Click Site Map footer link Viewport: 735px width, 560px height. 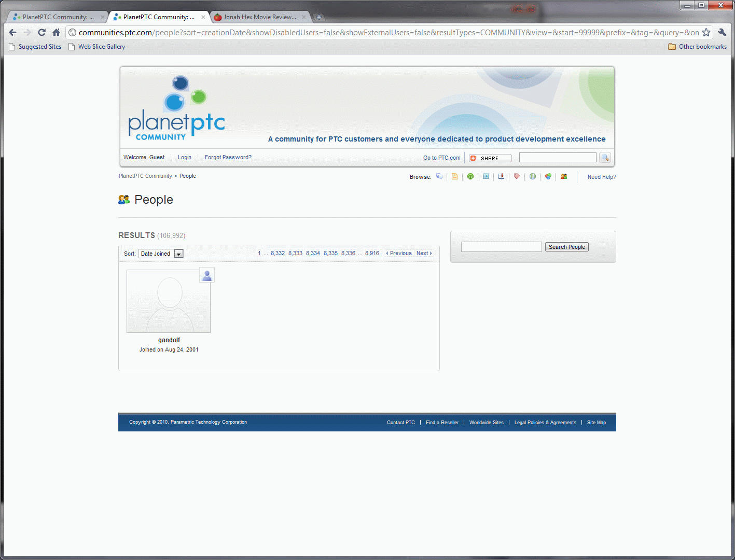(x=597, y=423)
